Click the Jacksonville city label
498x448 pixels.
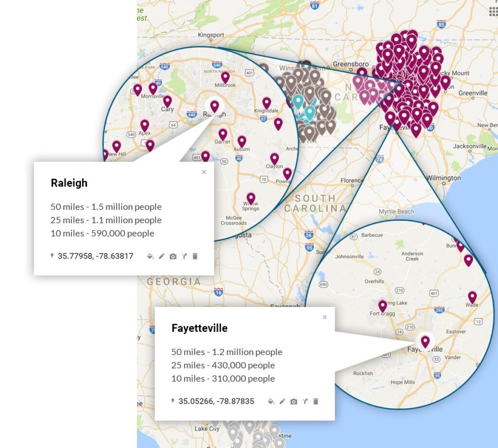coord(469,146)
